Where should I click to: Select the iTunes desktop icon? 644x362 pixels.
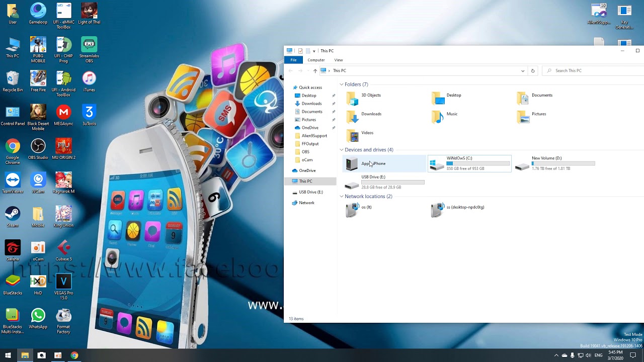(x=89, y=81)
